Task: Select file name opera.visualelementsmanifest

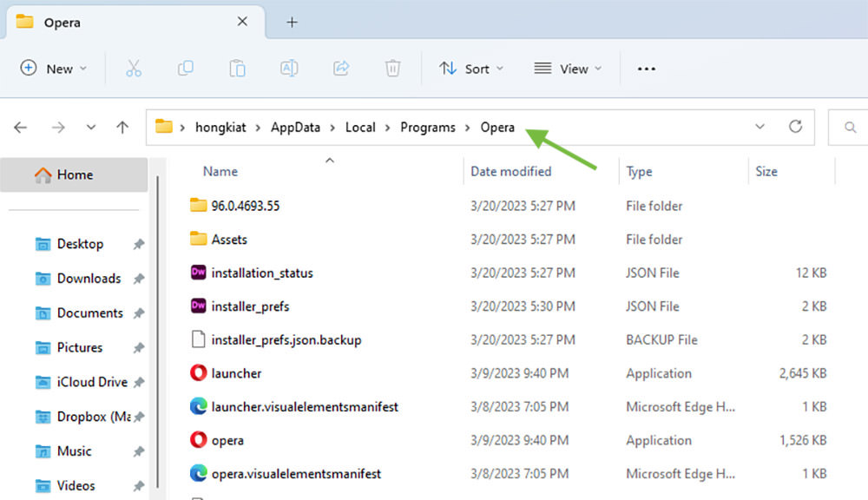Action: point(296,474)
